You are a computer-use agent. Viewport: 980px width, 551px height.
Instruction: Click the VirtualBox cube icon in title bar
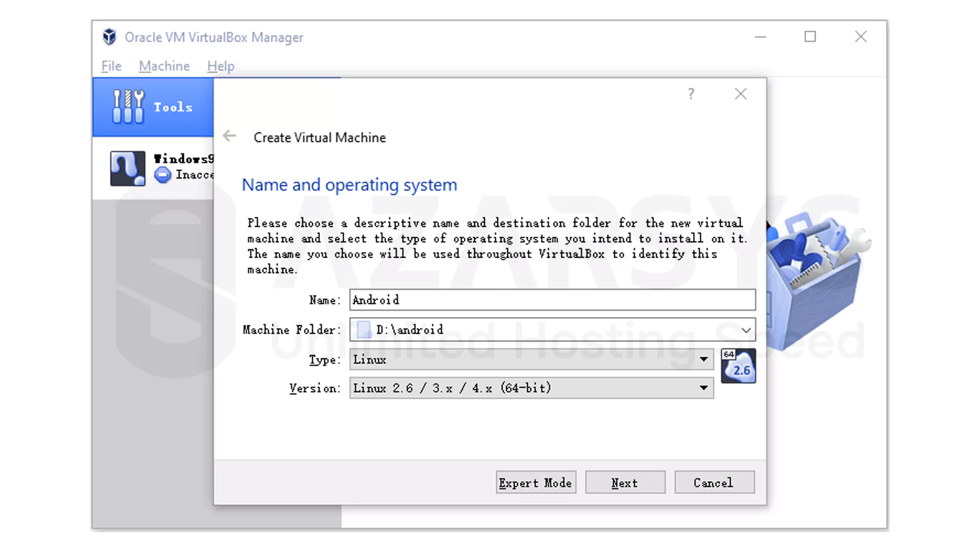click(109, 37)
